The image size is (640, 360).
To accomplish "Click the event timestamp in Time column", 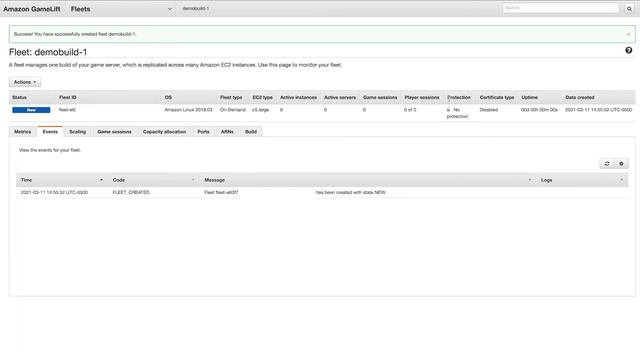I will click(54, 192).
